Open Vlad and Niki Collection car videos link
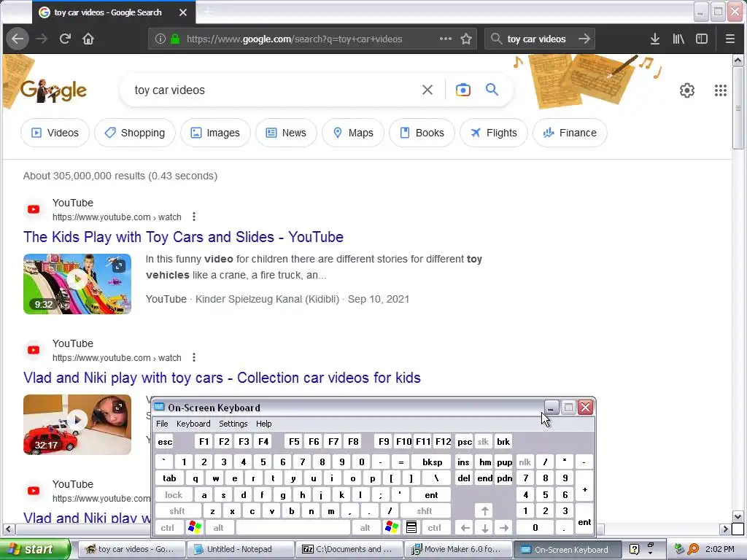 coord(222,378)
